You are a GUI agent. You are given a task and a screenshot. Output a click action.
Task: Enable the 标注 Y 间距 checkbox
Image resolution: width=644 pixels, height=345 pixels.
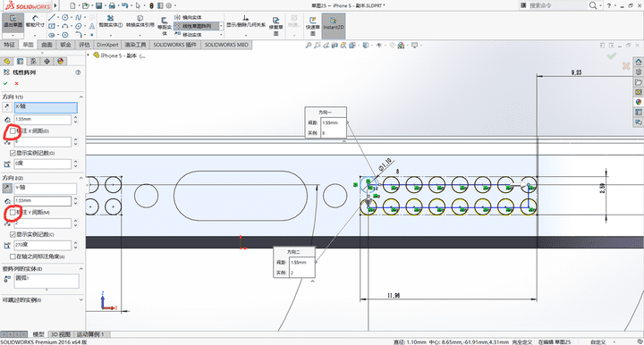coord(13,212)
